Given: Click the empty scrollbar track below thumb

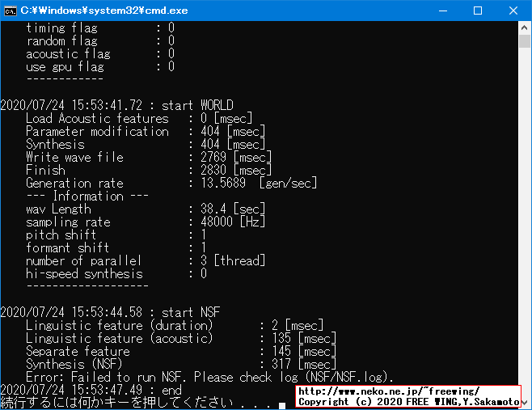Looking at the screenshot, I should pos(525,243).
